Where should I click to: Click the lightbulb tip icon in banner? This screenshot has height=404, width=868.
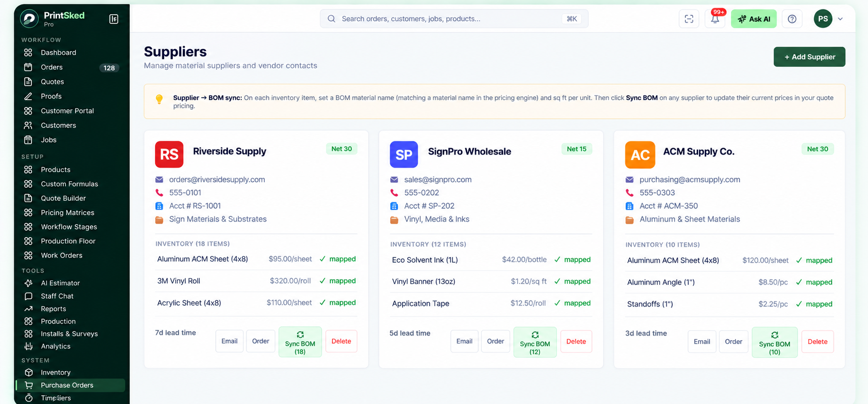click(x=160, y=99)
